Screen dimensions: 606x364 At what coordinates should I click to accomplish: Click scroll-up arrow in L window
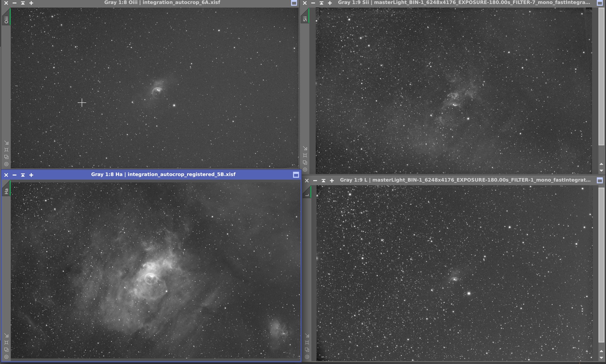[x=601, y=351]
